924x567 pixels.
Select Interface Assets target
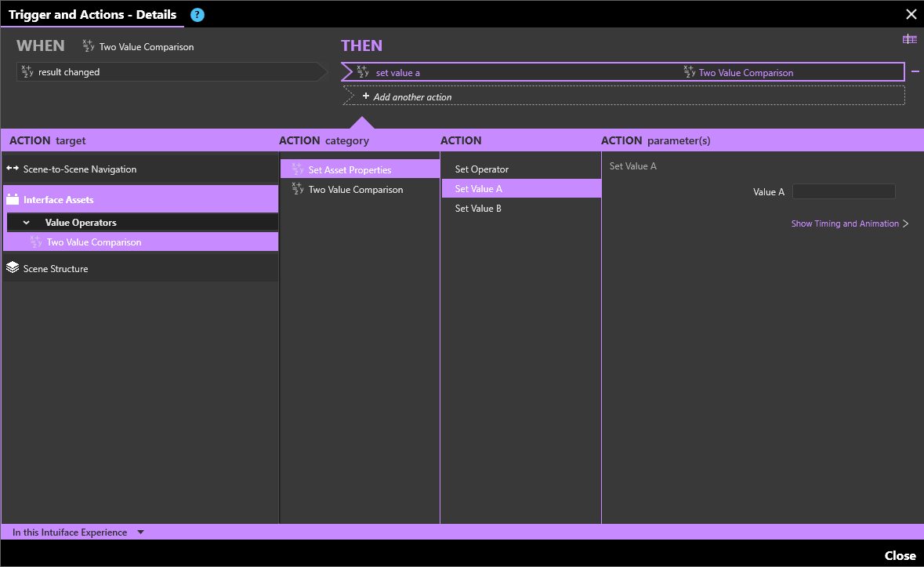coord(140,199)
